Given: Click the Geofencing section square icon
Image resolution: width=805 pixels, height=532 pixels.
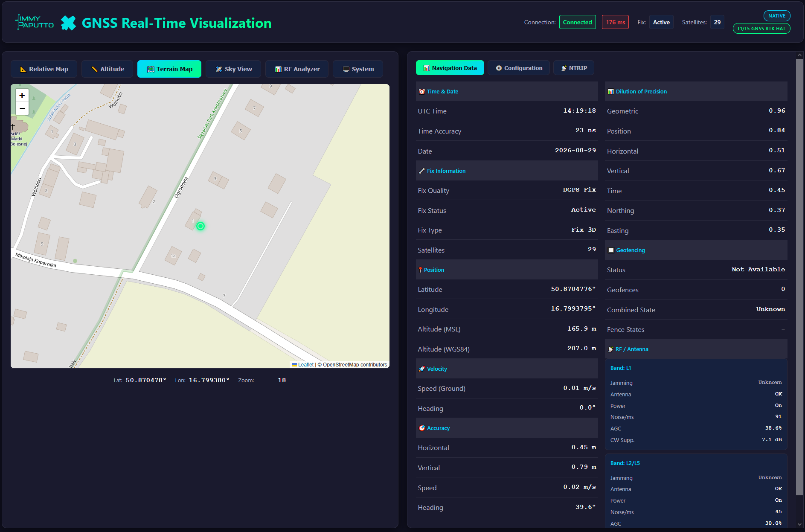Looking at the screenshot, I should [x=611, y=250].
